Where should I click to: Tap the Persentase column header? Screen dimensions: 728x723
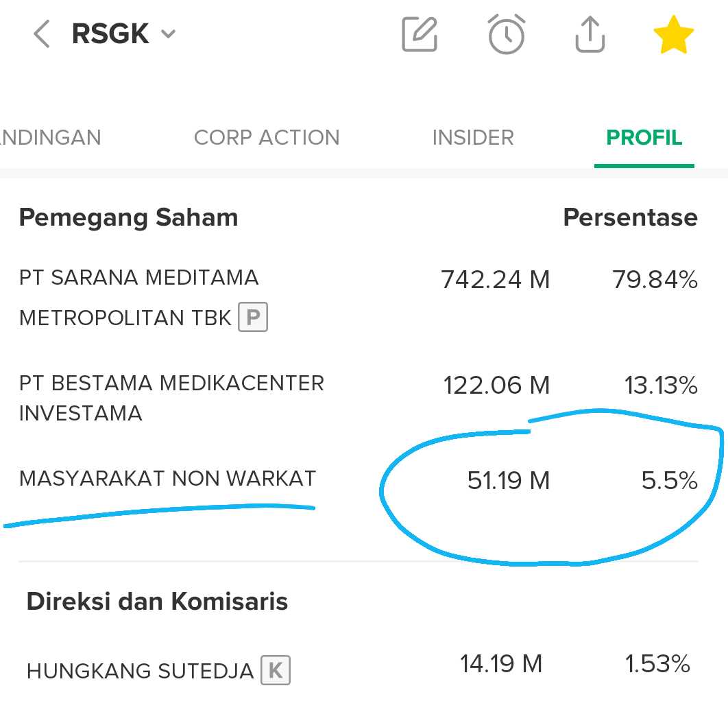pyautogui.click(x=629, y=217)
